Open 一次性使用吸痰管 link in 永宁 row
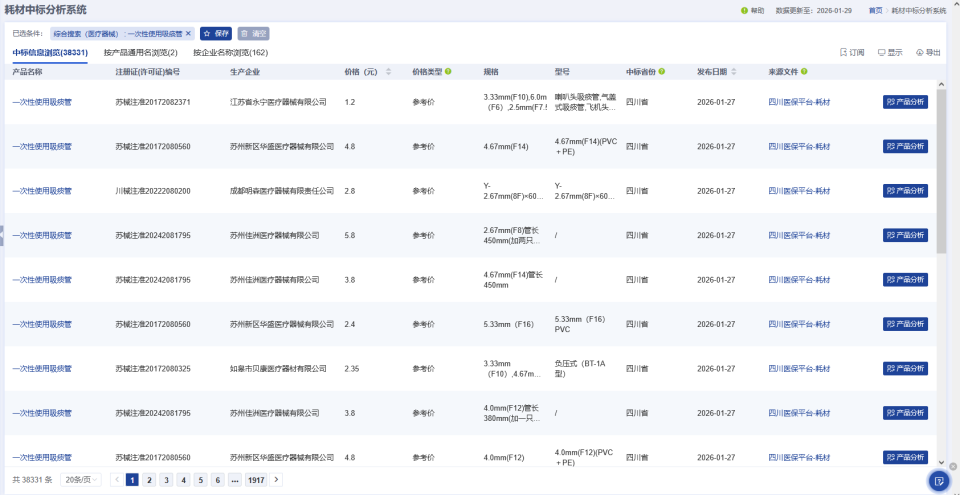This screenshot has width=960, height=495. click(42, 102)
